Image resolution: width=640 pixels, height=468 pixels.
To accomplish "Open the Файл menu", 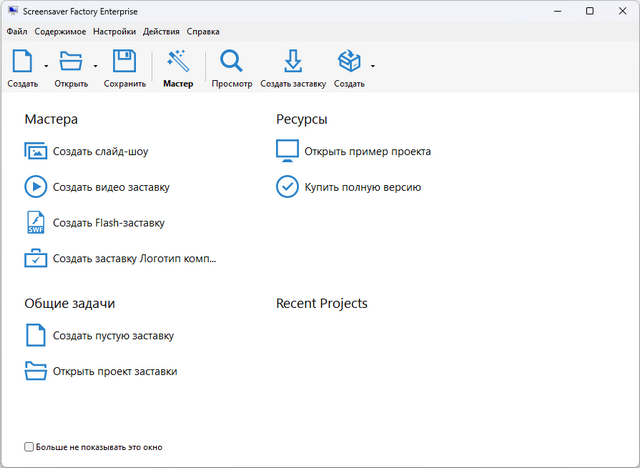I will 17,31.
